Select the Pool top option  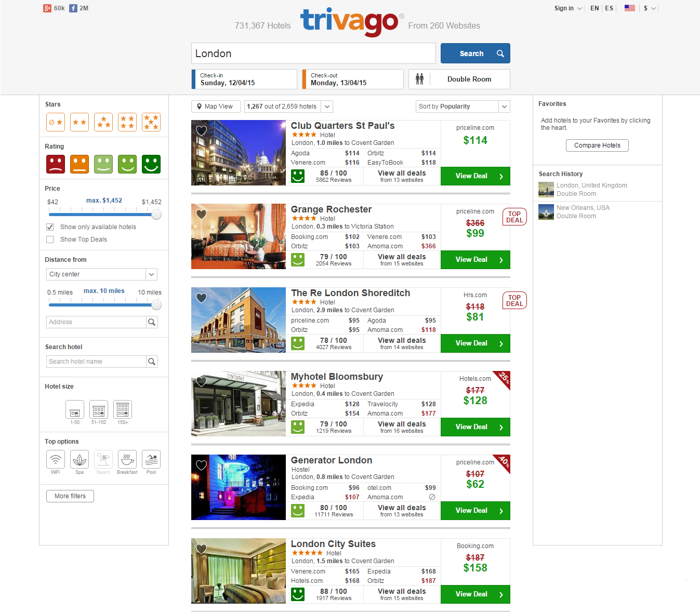pyautogui.click(x=151, y=460)
